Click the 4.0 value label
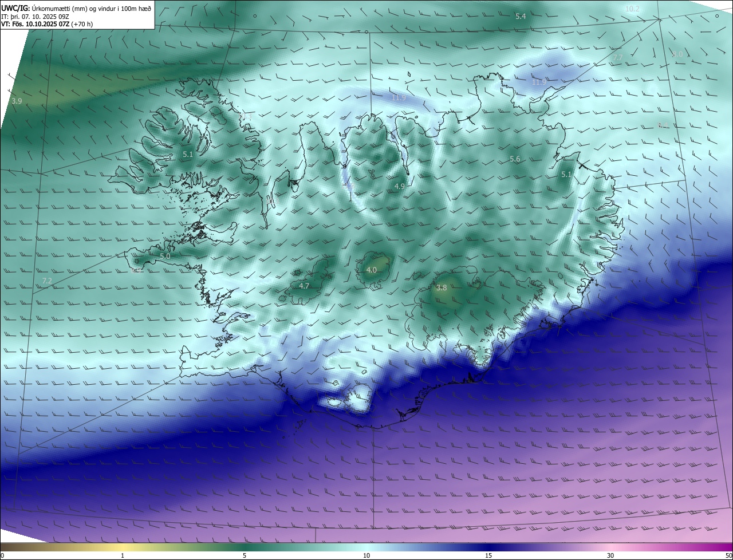Screen dimensions: 733x560 [371, 270]
